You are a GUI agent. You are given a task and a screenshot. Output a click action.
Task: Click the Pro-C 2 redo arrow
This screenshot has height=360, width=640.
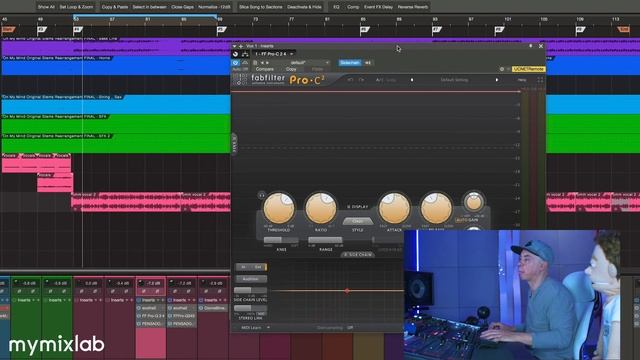pyautogui.click(x=361, y=80)
